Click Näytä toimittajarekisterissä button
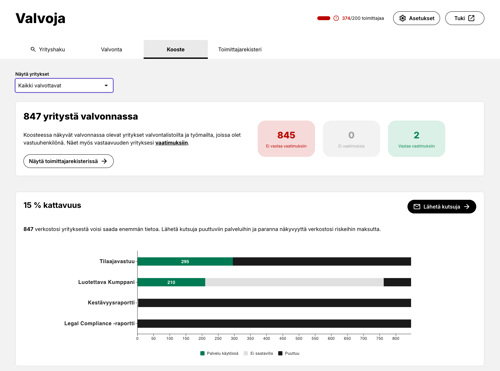500x371 pixels. [68, 161]
